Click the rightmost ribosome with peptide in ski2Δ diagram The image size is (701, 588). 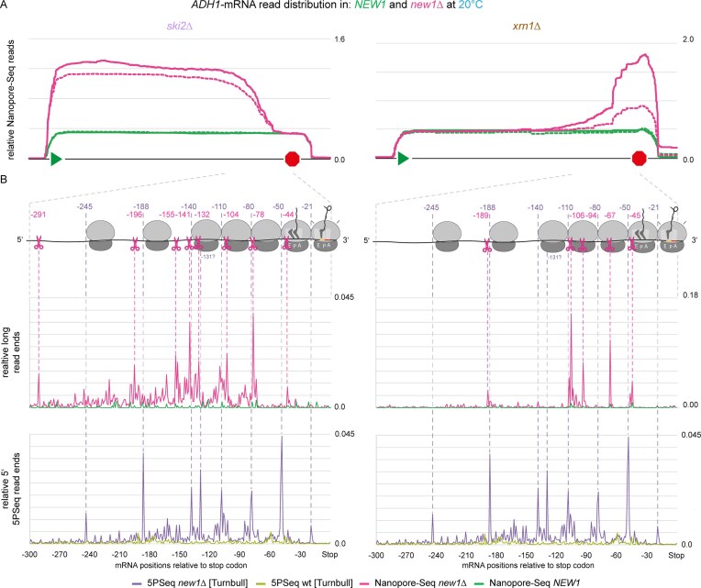326,237
